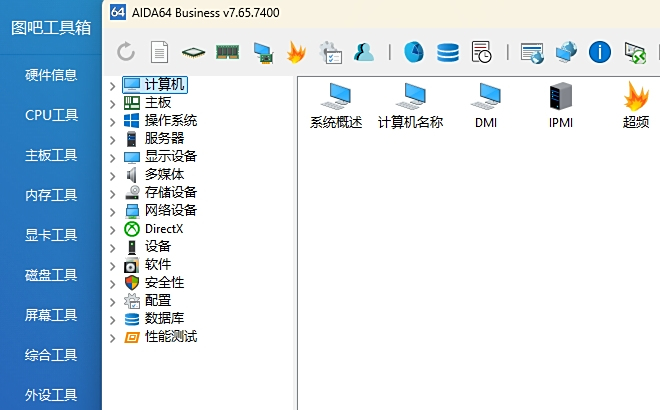Expand the 数据库 tree chevron

pyautogui.click(x=112, y=320)
